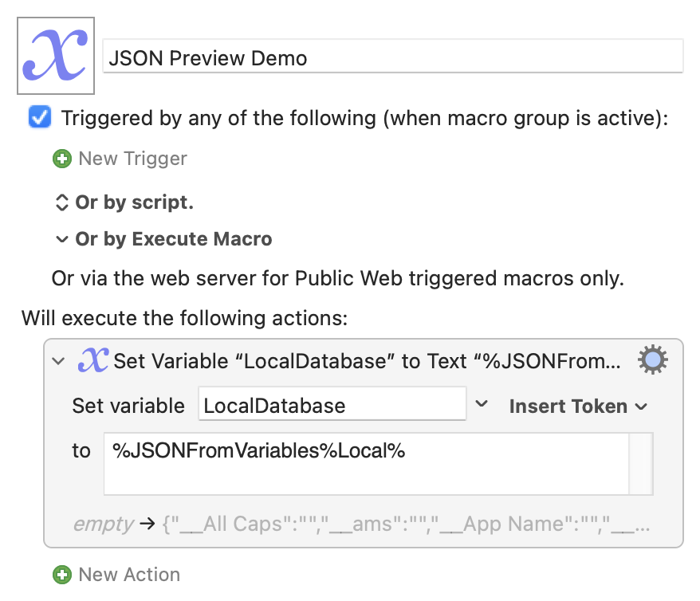Click the green New Trigger plus icon
The width and height of the screenshot is (700, 601).
[x=62, y=159]
